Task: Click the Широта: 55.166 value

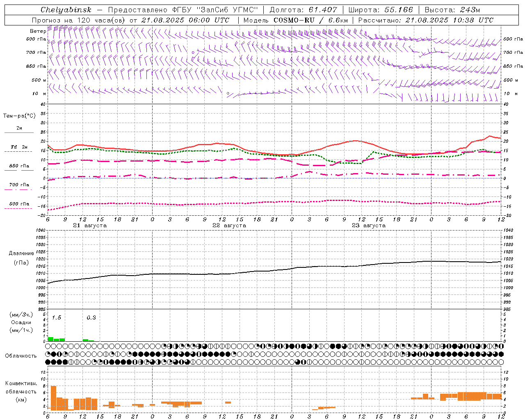Action: click(380, 9)
